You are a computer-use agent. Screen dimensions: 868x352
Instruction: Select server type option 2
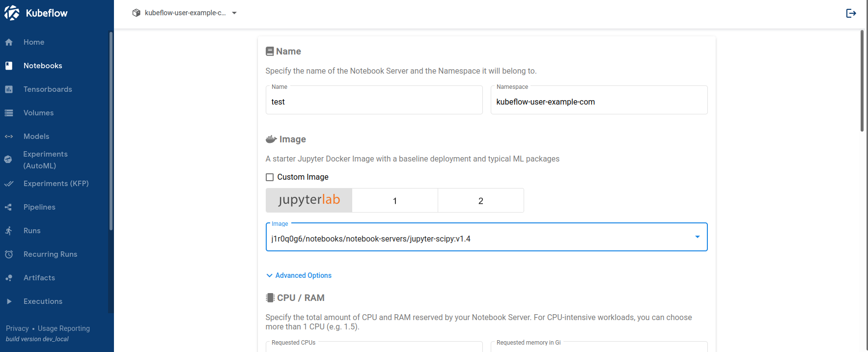(x=481, y=200)
